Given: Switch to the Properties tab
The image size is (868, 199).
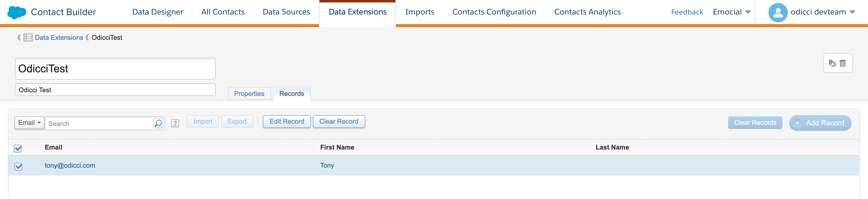Looking at the screenshot, I should 249,94.
